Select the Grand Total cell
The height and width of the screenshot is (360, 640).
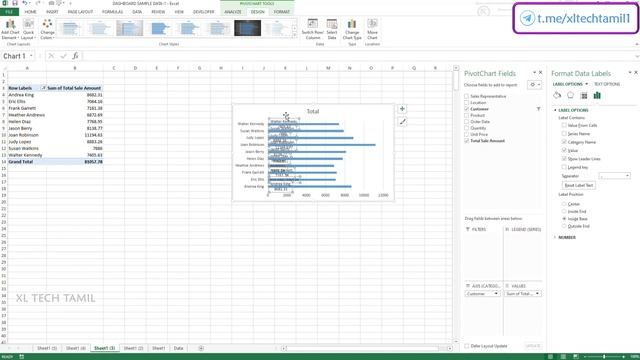(x=27, y=162)
